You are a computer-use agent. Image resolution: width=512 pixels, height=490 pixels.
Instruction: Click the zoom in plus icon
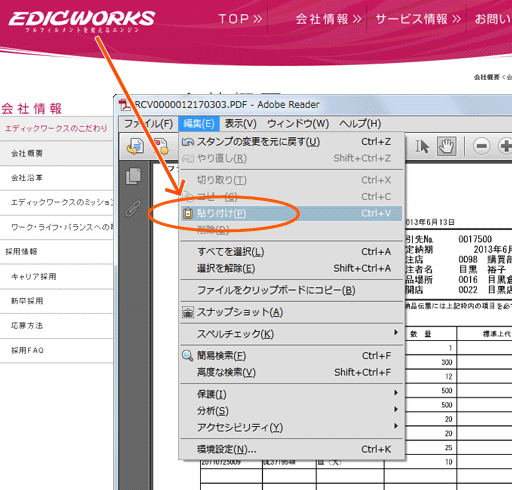coord(505,146)
